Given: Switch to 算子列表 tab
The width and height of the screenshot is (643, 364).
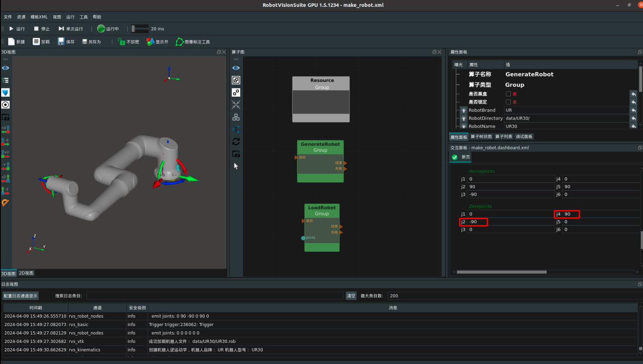Looking at the screenshot, I should tap(503, 137).
